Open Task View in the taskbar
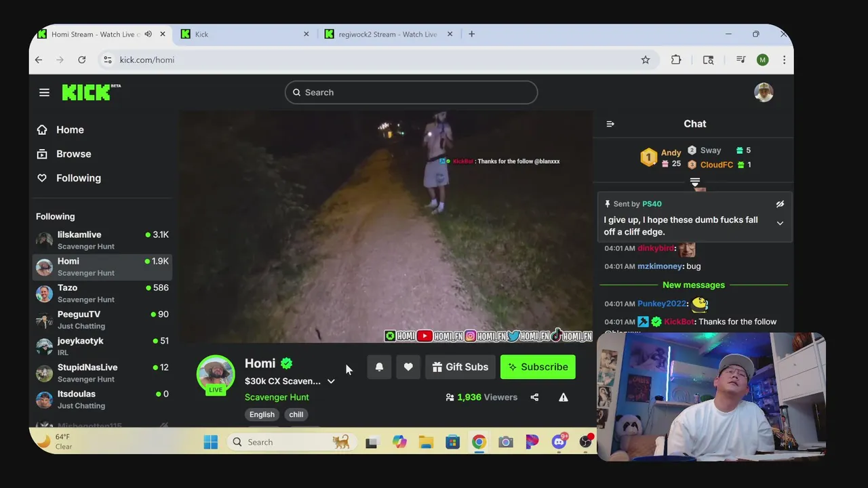 pos(371,442)
